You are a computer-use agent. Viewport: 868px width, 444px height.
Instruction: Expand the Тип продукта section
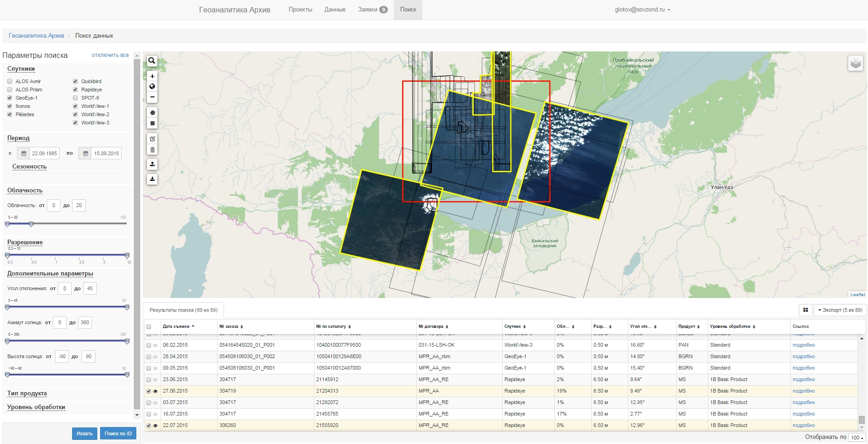coord(27,393)
